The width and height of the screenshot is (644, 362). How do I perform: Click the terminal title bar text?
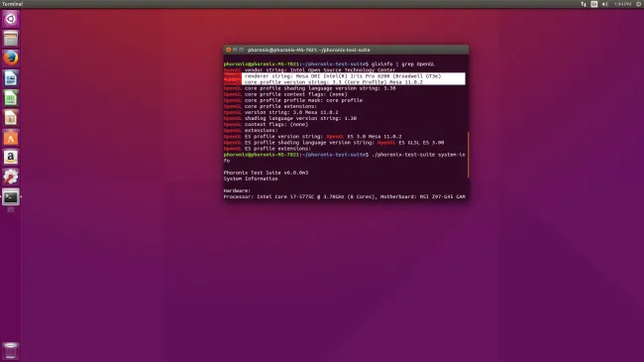[x=309, y=50]
